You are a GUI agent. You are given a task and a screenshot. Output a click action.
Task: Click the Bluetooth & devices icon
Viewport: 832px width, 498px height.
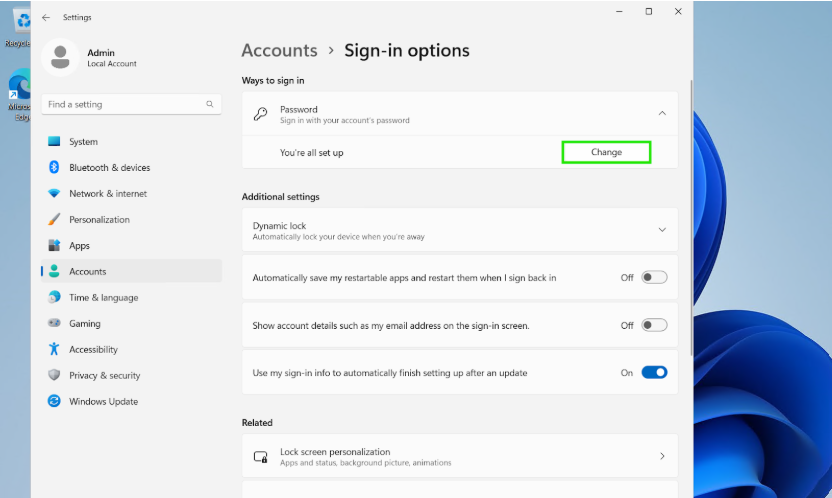(x=54, y=168)
